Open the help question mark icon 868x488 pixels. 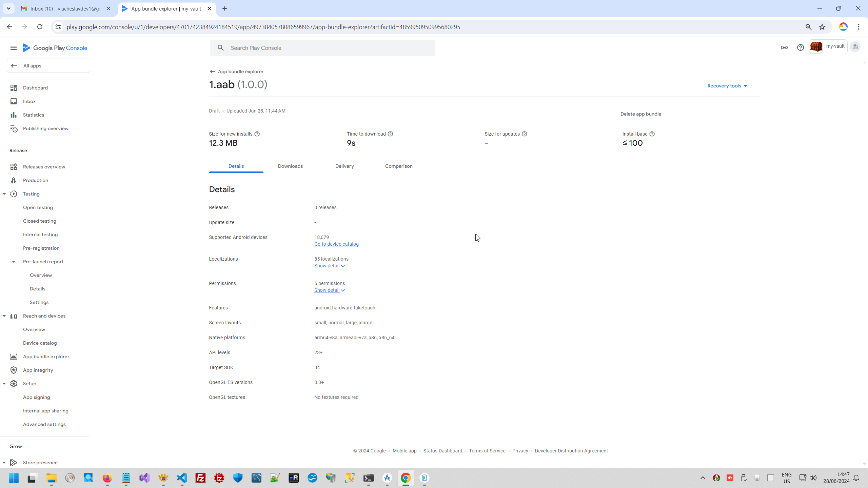[x=800, y=47]
